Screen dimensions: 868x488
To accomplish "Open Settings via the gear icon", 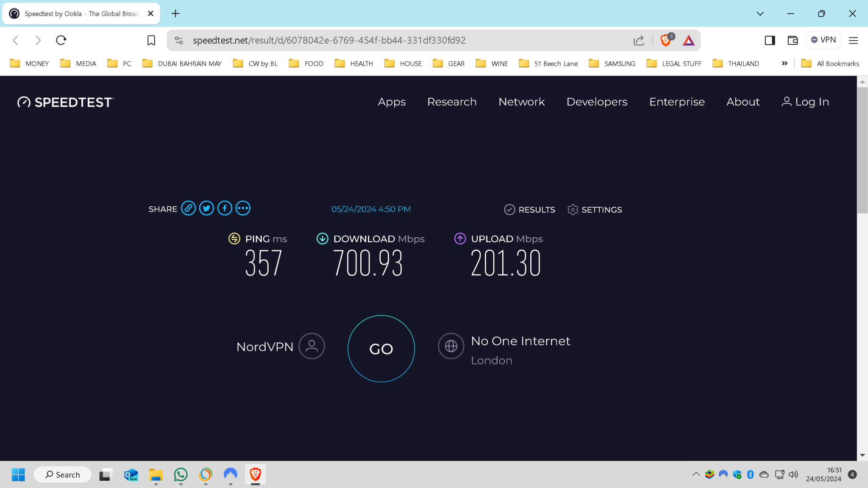I will (573, 210).
